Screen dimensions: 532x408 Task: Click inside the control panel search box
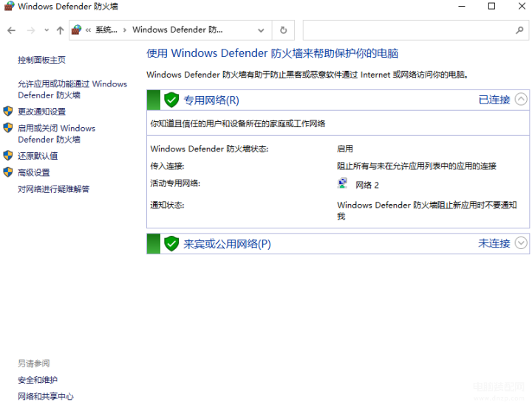pos(409,30)
